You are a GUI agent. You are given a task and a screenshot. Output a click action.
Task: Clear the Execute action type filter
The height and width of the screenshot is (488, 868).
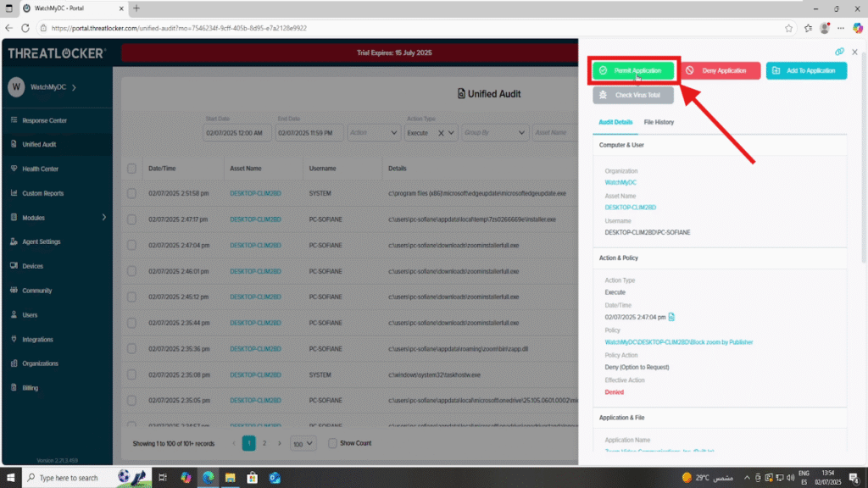coord(441,133)
